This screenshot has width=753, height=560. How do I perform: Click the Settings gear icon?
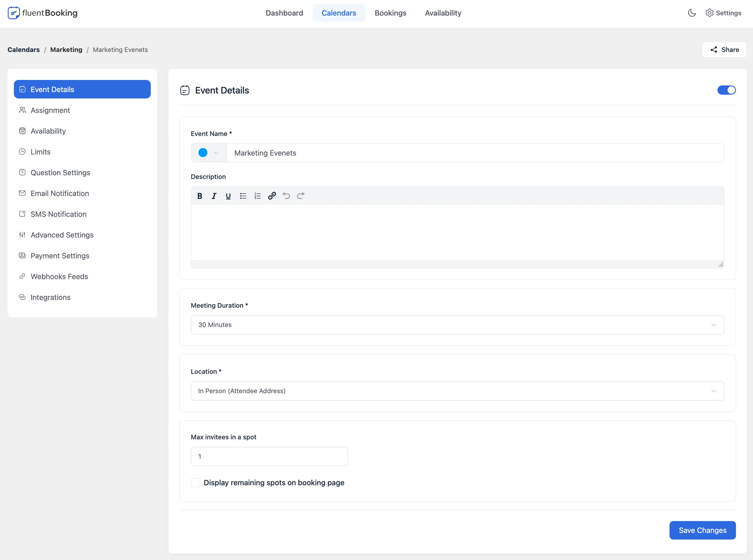point(709,13)
